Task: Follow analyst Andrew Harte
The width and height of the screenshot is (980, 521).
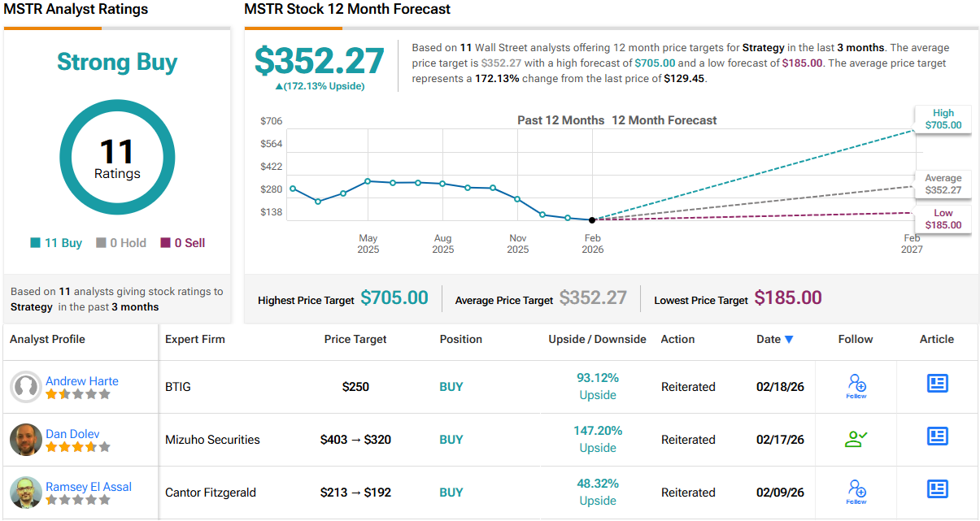Action: click(x=856, y=385)
